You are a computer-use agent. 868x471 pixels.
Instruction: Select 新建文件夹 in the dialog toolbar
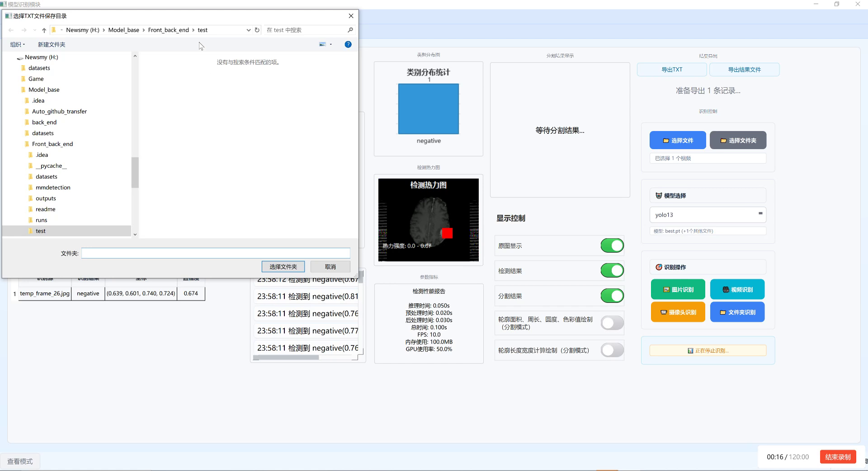tap(51, 44)
